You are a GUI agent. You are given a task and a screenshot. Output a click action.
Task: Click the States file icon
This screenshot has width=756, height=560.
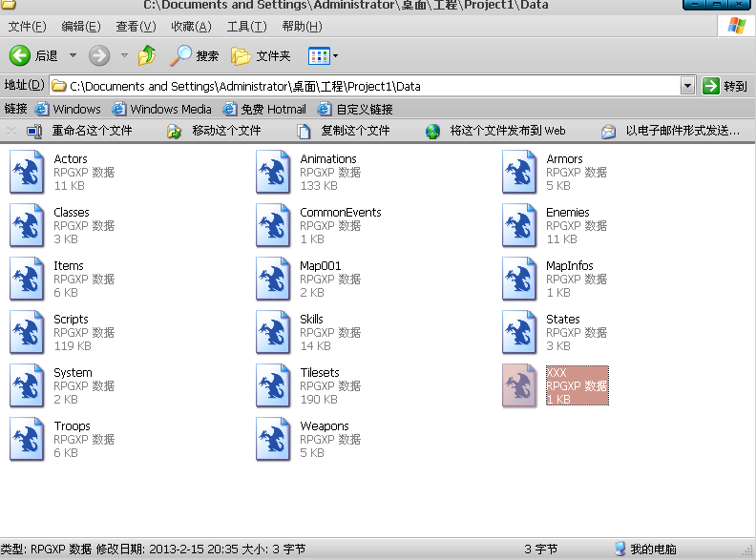[519, 332]
